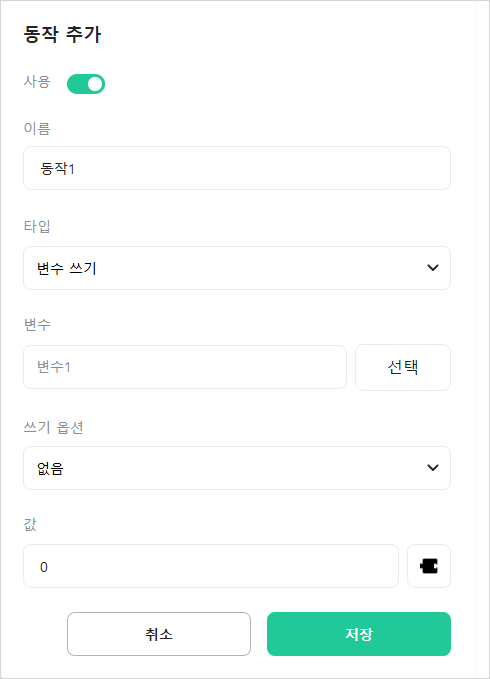
Task: Click the 타입 label above the type dropdown
Action: (x=37, y=226)
